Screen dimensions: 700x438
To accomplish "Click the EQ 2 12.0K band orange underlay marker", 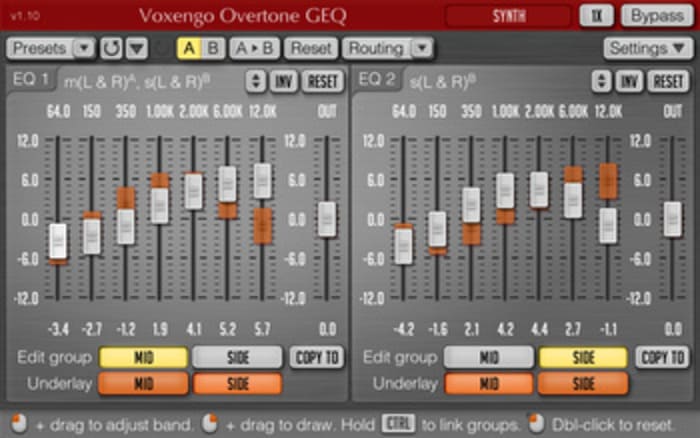I will pyautogui.click(x=608, y=181).
